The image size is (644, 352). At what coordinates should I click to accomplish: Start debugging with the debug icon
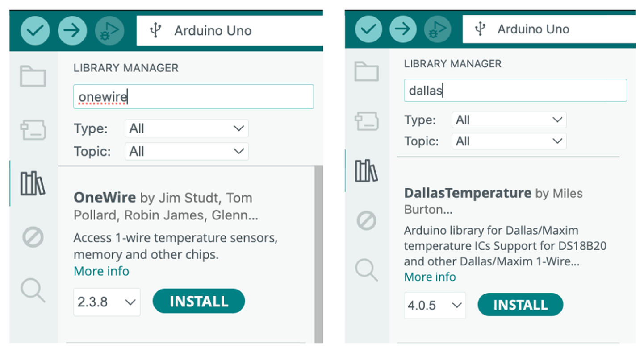[109, 30]
